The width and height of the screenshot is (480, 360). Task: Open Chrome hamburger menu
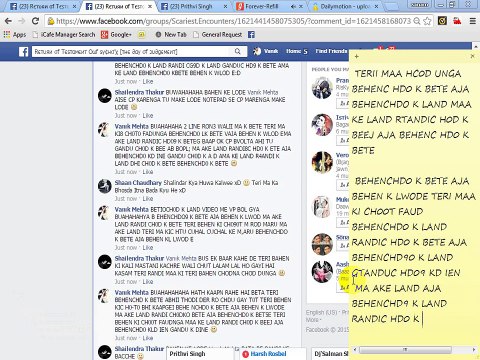tap(473, 21)
